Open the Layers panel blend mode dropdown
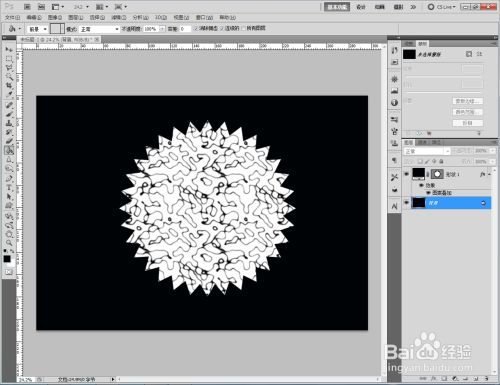This screenshot has height=385, width=500. click(427, 151)
